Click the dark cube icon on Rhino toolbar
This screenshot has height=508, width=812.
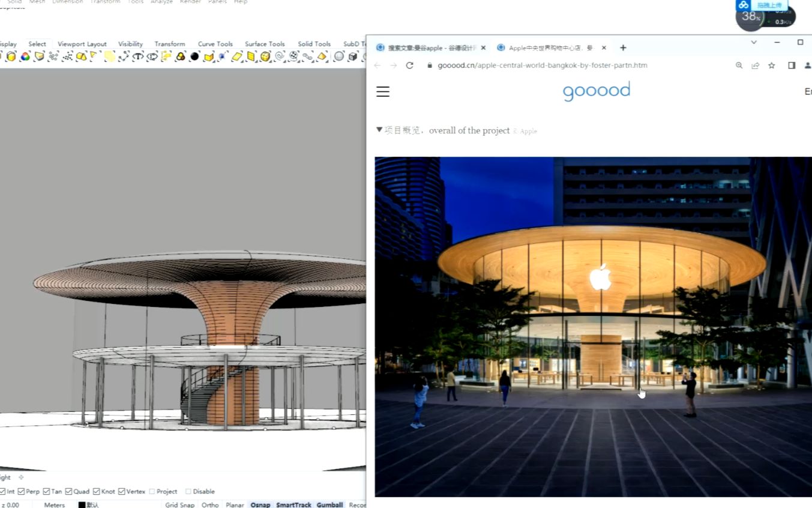(353, 56)
